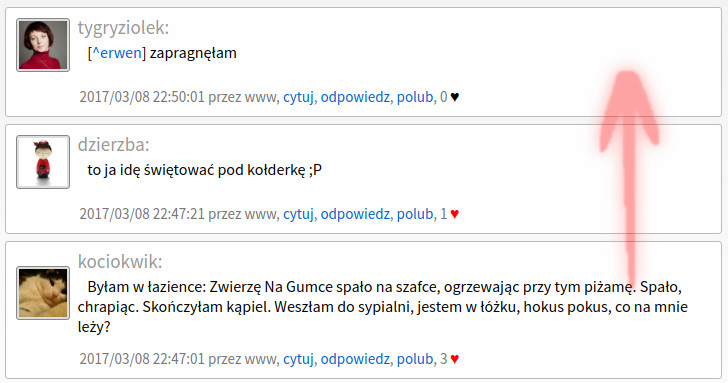728x383 pixels.
Task: Quote dzierzba's comment using cytuj
Action: [298, 214]
